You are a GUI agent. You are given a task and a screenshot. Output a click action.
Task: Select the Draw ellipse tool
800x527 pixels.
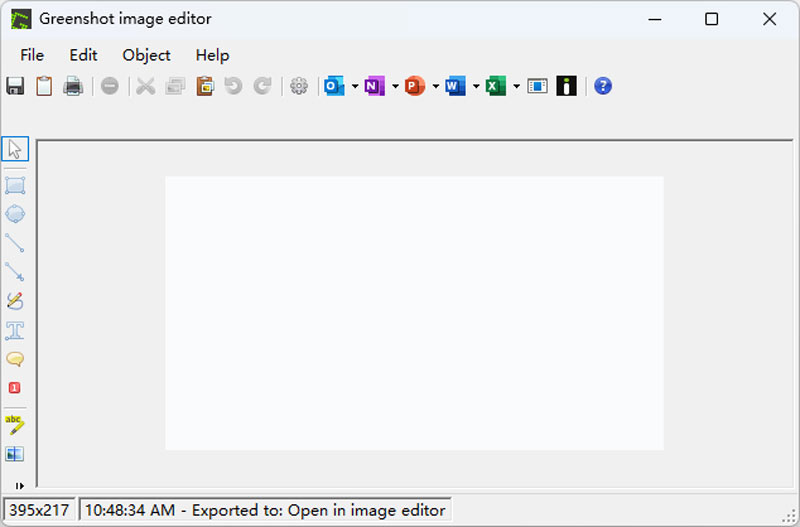[15, 214]
